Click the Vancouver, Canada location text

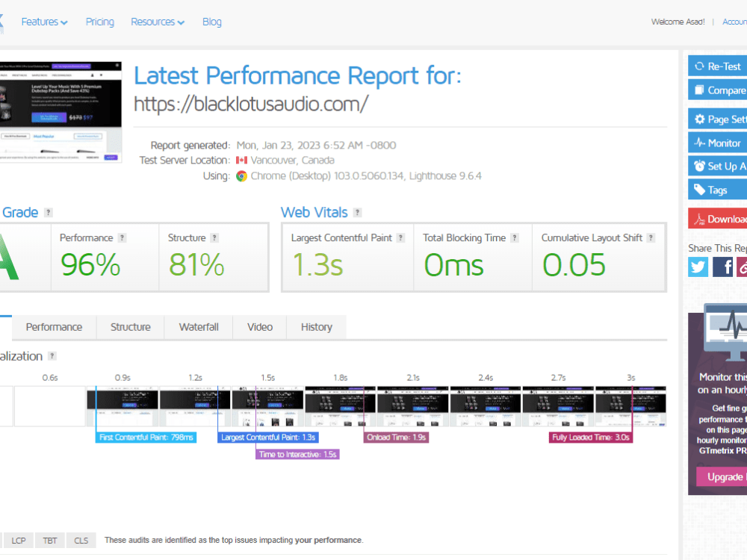click(293, 160)
